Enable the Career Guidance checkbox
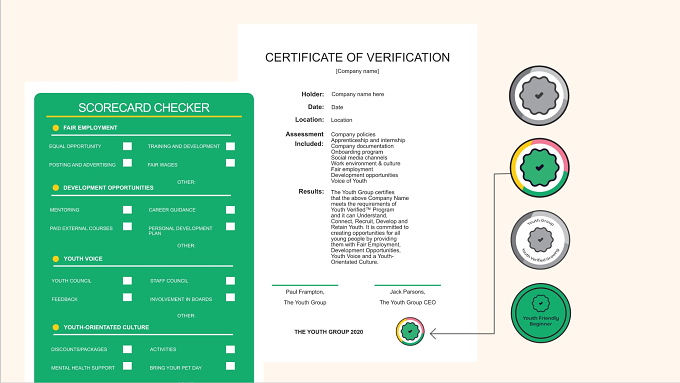The height and width of the screenshot is (383, 680). (x=230, y=210)
